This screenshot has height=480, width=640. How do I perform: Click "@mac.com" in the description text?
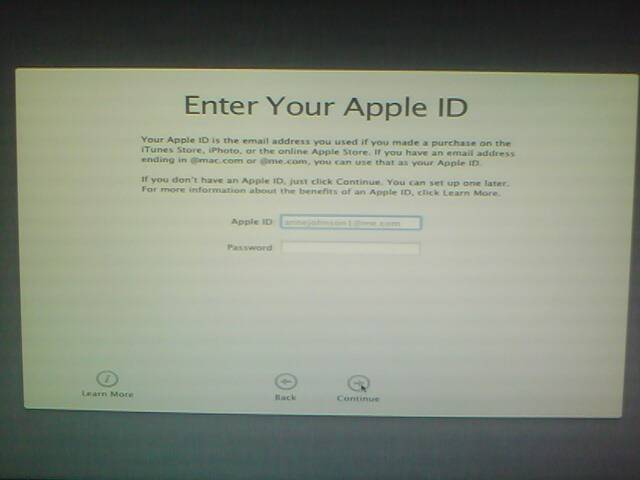pos(206,163)
